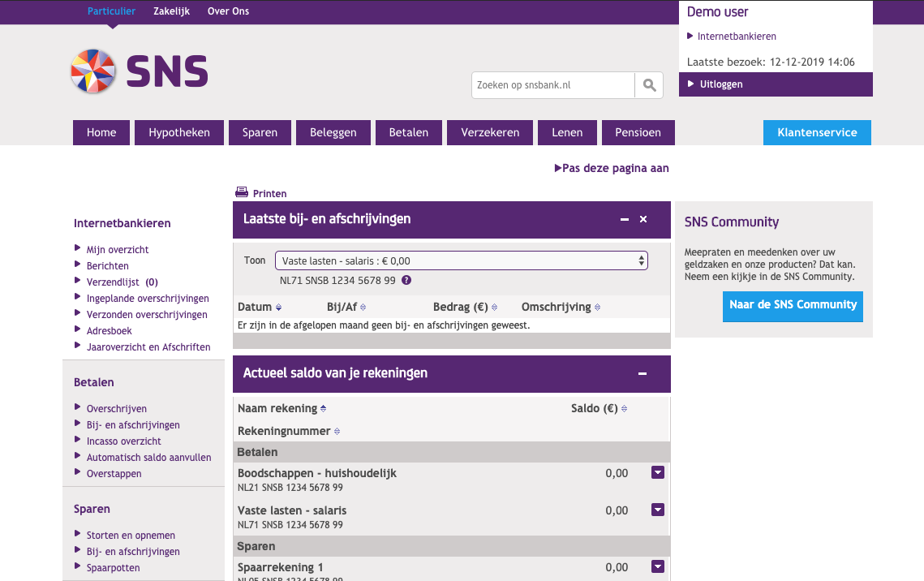Open Incasso overzicht

click(x=124, y=441)
